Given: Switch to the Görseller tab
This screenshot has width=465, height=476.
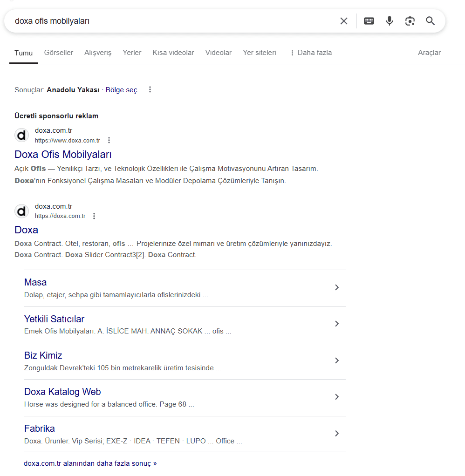Looking at the screenshot, I should pos(59,53).
